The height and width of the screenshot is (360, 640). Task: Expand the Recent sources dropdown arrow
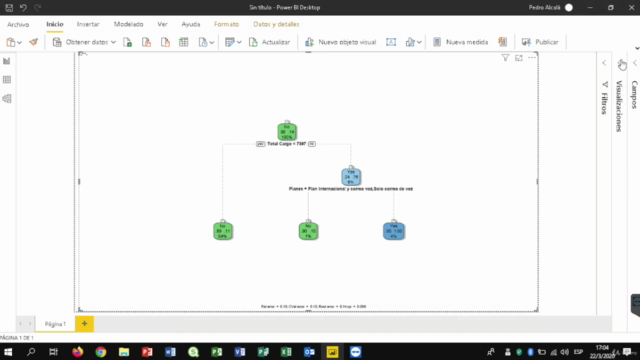pyautogui.click(x=211, y=42)
